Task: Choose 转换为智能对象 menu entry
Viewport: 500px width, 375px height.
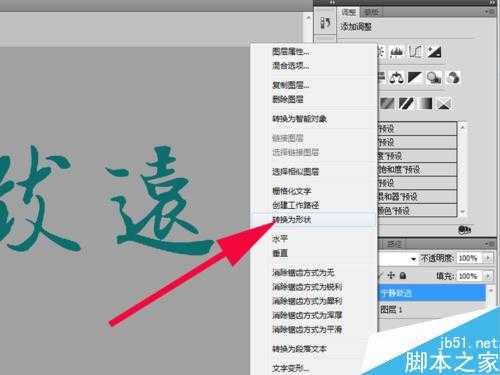Action: (x=299, y=118)
